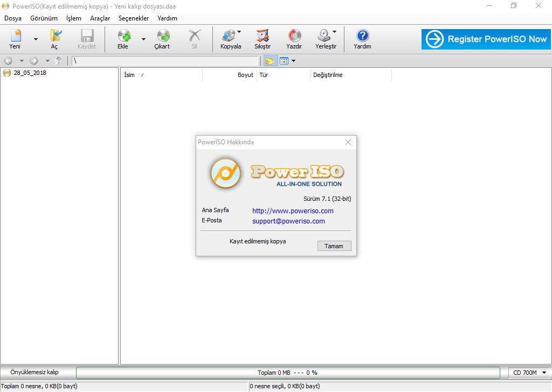Click the support@poweriso.com email link

tap(289, 221)
